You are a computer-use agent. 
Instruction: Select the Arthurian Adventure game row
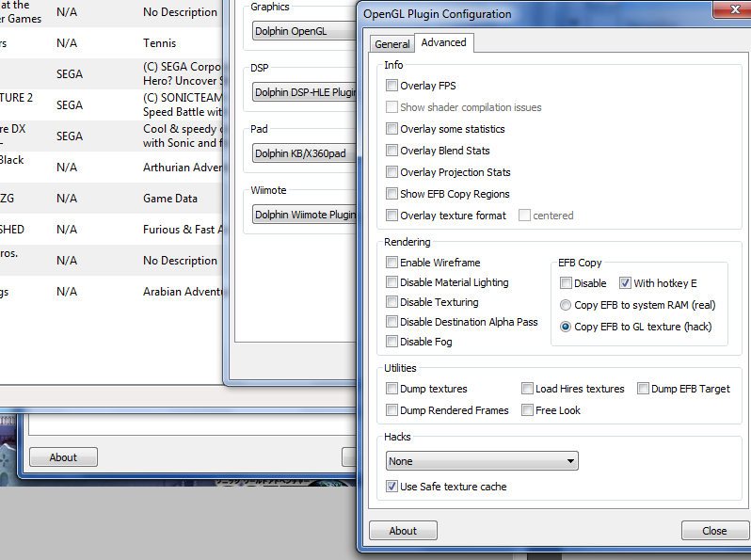pos(111,168)
